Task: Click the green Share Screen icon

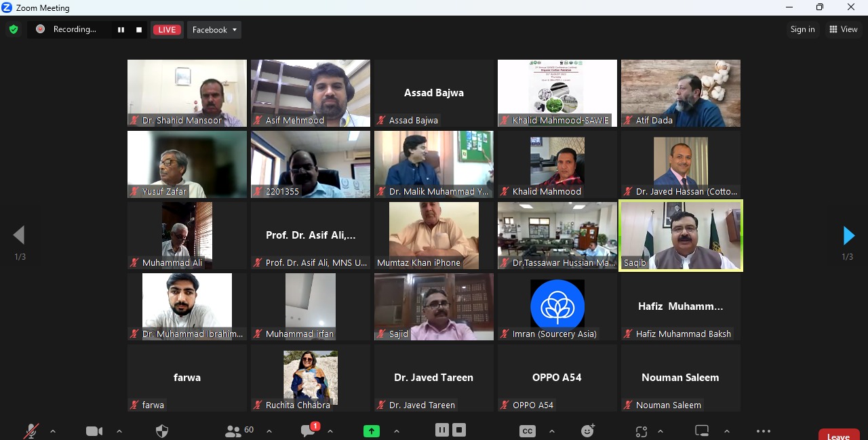Action: coord(372,431)
